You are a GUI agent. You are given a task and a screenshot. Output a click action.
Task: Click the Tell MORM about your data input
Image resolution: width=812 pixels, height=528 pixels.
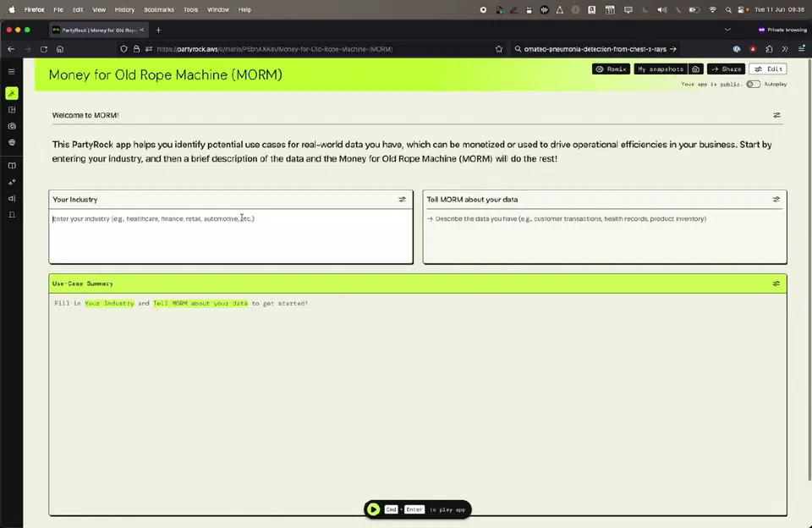605,236
